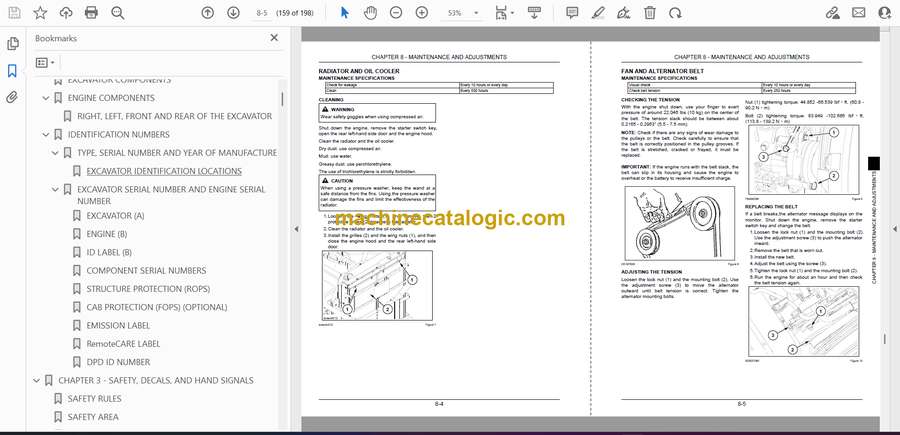
Task: Share a link to the file
Action: coord(833,13)
